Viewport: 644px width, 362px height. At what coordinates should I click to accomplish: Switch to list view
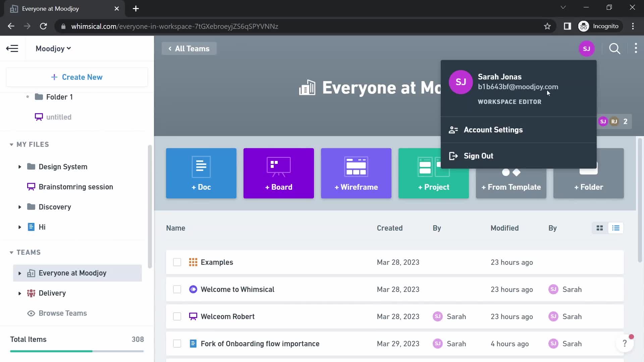616,228
